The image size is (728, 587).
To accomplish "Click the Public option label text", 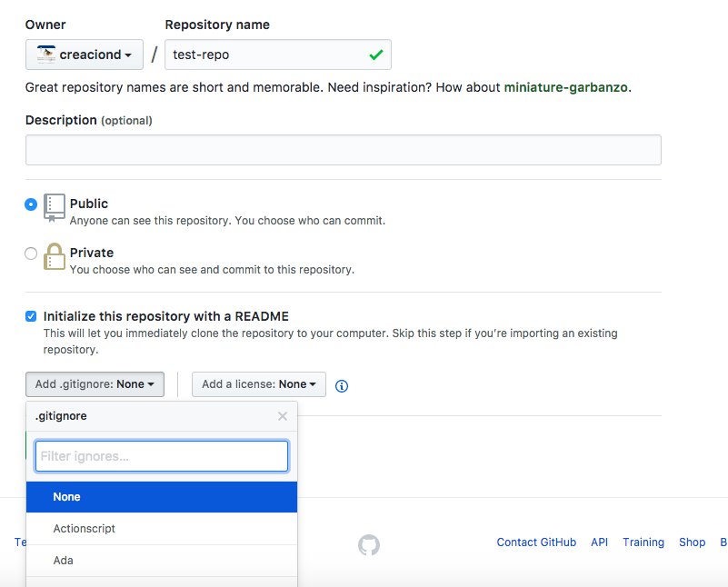I will tap(89, 204).
